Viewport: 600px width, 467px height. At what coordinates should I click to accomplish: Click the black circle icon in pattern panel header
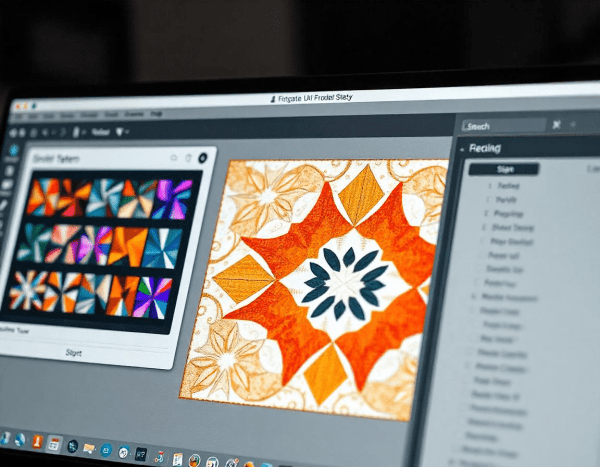pos(202,157)
